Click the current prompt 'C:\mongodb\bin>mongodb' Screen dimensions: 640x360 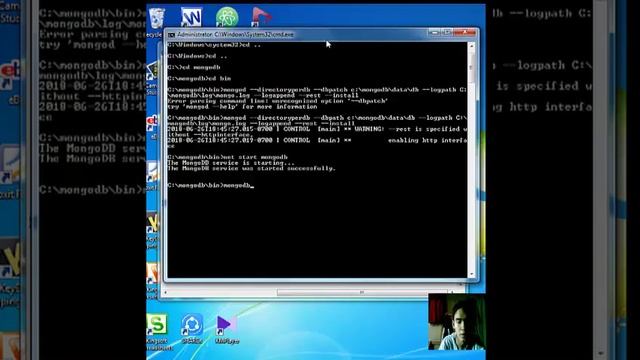[x=210, y=185]
